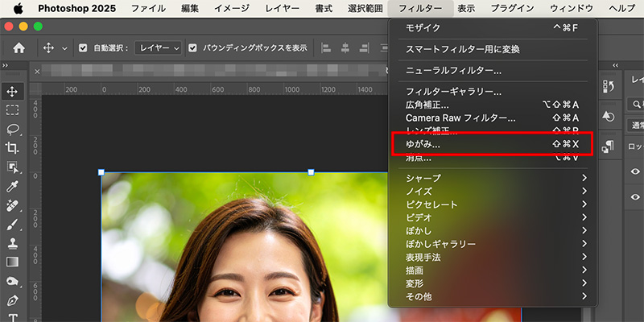Expand the 表現手法 submenu
This screenshot has width=644, height=322.
[x=496, y=257]
